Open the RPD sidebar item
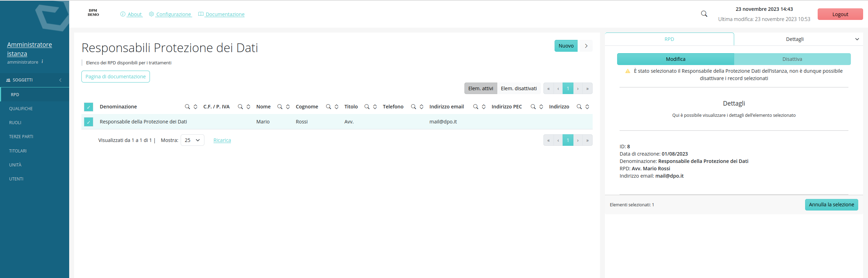 tap(35, 95)
